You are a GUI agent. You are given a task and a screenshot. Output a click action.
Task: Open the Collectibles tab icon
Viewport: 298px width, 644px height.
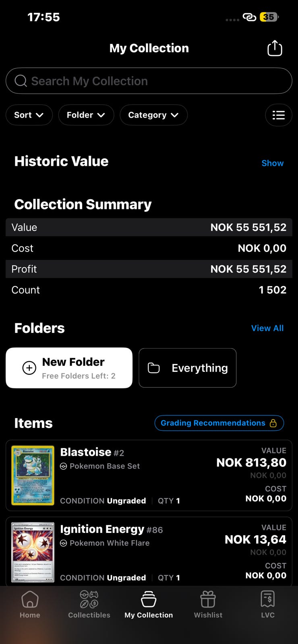[89, 599]
